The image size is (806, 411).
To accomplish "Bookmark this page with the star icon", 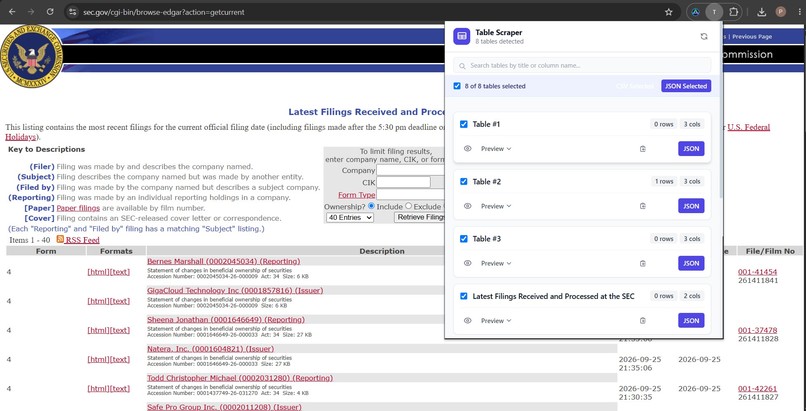I will (x=668, y=12).
